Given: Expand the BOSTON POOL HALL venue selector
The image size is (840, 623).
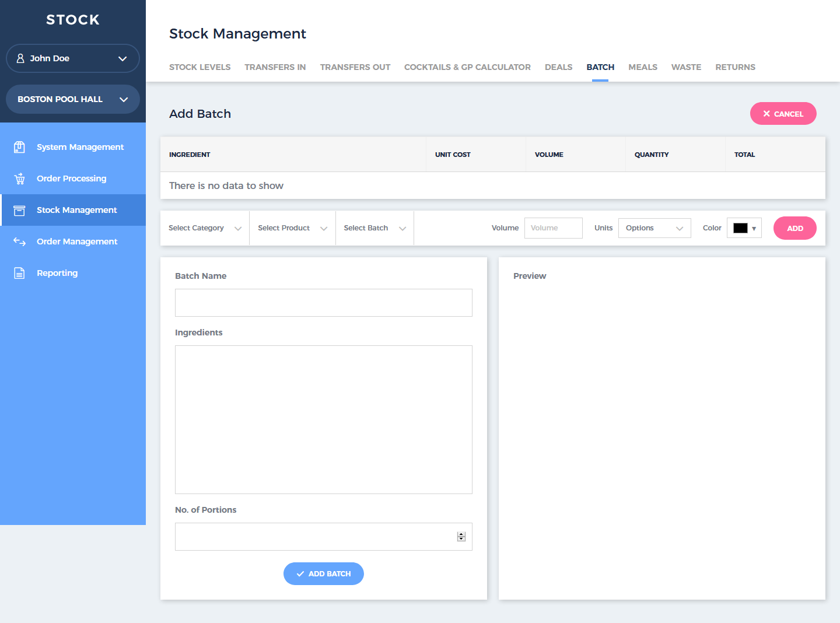Looking at the screenshot, I should pos(123,99).
